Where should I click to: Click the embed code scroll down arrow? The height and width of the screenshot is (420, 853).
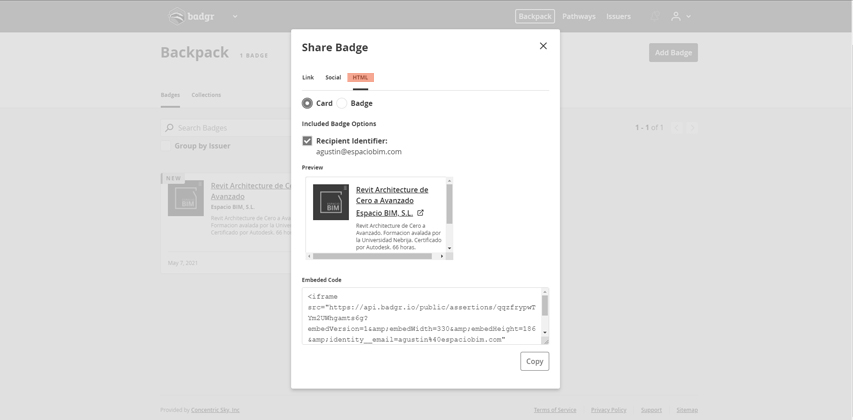545,332
